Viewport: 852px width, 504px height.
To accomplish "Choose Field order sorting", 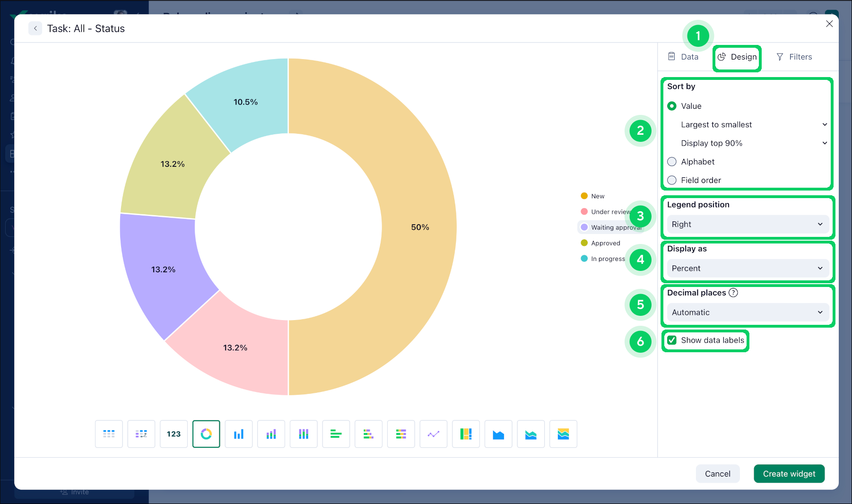I will pyautogui.click(x=672, y=180).
